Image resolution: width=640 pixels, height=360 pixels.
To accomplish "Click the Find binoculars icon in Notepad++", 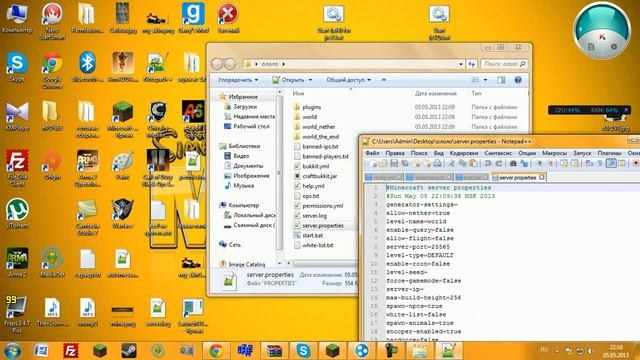I will pyautogui.click(x=513, y=164).
